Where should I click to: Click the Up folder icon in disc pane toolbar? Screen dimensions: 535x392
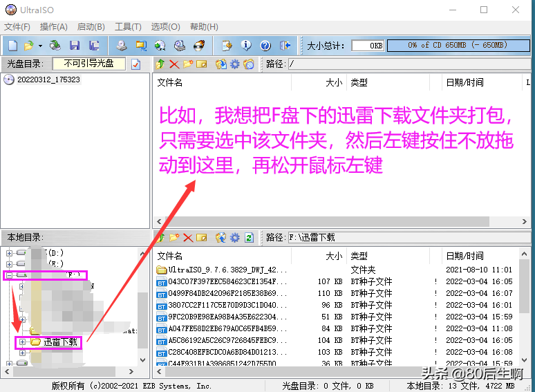point(160,64)
